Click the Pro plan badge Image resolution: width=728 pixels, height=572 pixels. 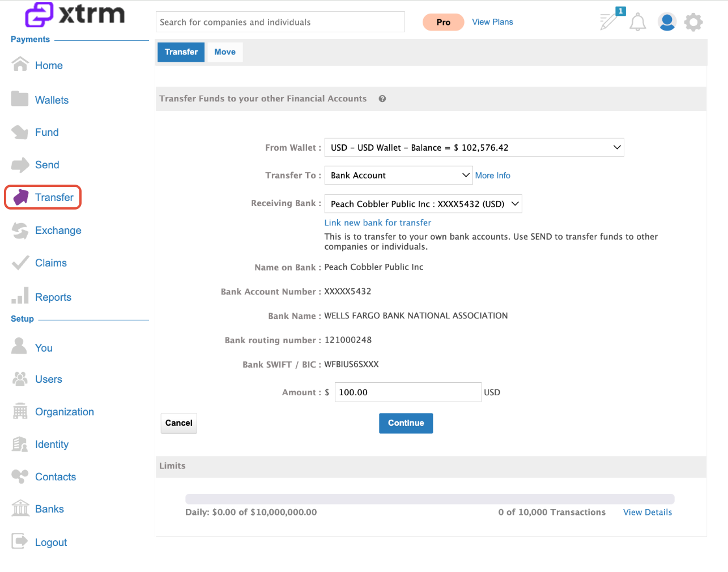pyautogui.click(x=443, y=22)
